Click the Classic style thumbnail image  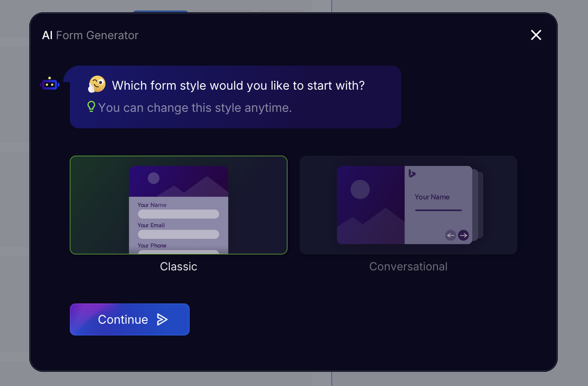pos(178,205)
